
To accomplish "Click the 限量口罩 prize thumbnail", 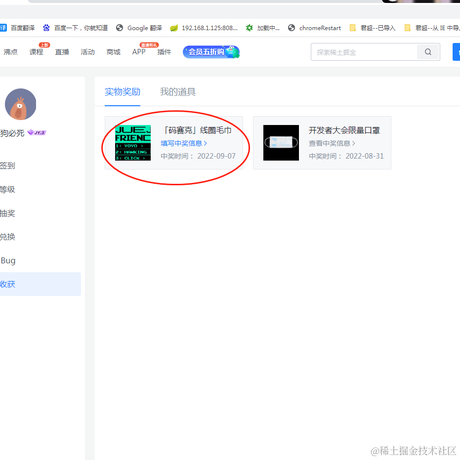I will click(281, 143).
